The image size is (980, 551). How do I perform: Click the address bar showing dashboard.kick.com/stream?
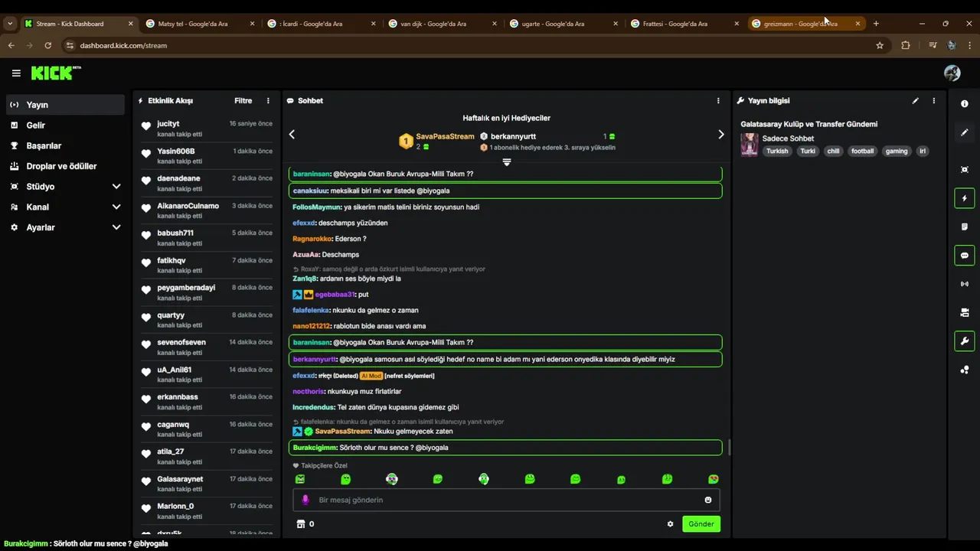tap(475, 45)
